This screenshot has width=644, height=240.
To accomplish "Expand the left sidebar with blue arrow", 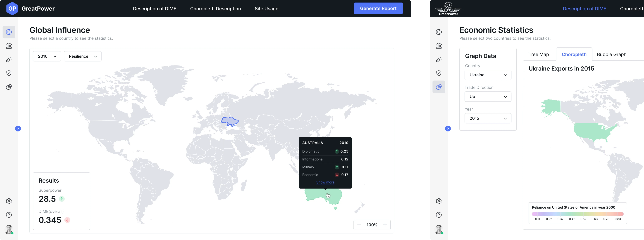I will [x=18, y=129].
